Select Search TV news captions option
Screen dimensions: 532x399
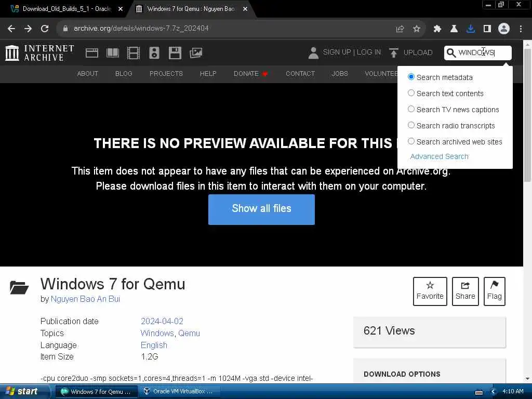click(411, 109)
